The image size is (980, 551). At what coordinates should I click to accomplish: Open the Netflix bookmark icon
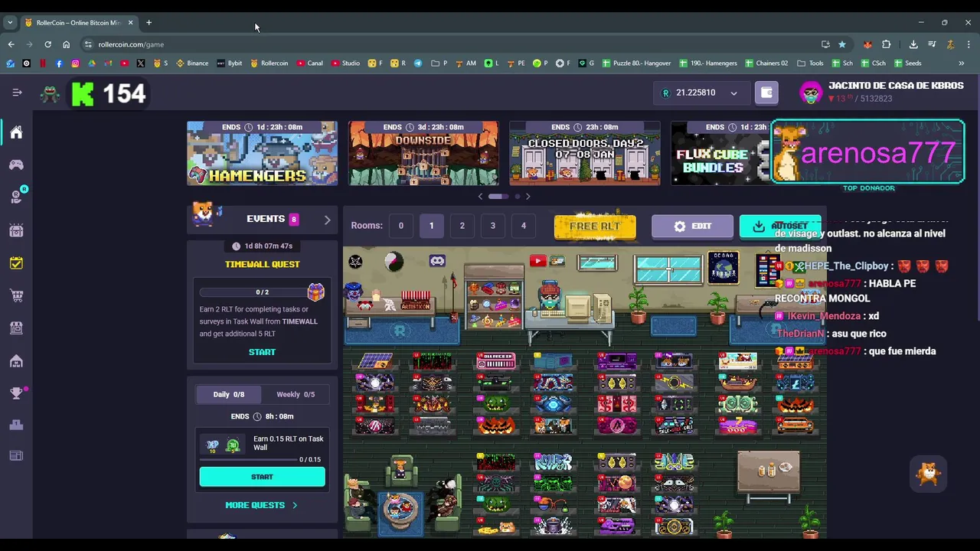(x=43, y=63)
